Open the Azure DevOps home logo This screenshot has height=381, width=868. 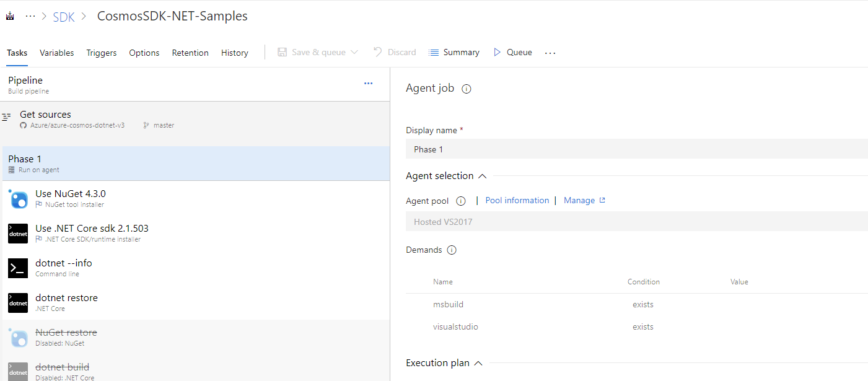9,15
